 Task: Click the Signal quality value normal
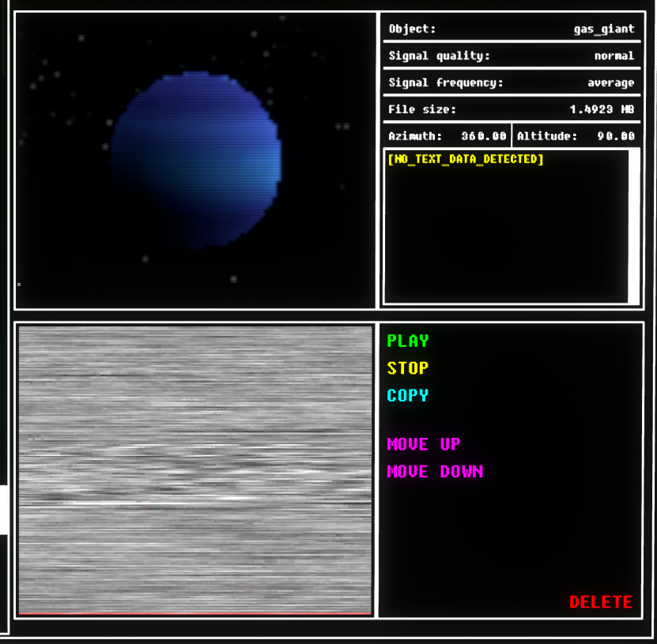click(x=614, y=56)
